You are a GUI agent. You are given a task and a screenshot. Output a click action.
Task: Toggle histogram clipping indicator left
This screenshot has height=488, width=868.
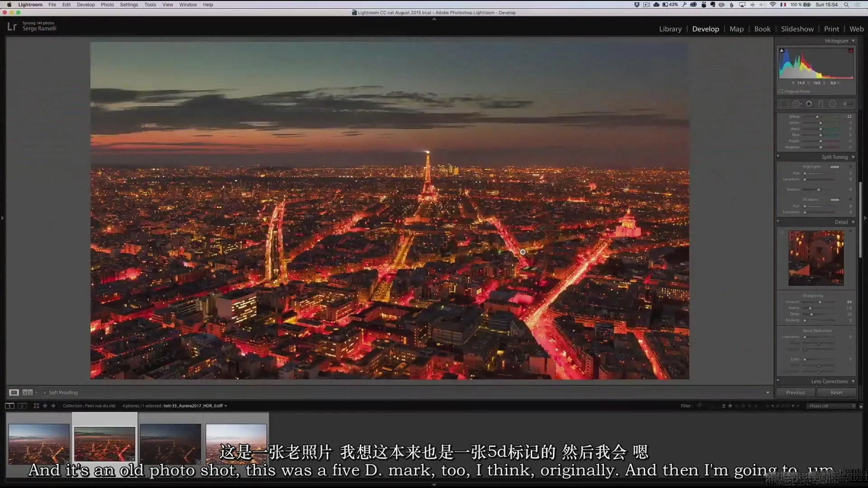coord(782,50)
